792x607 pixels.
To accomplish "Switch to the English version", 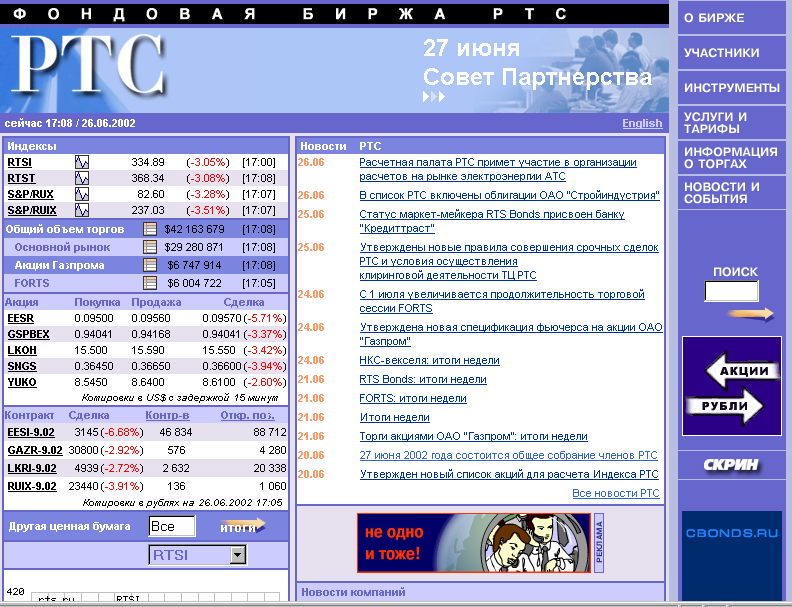I will click(642, 123).
